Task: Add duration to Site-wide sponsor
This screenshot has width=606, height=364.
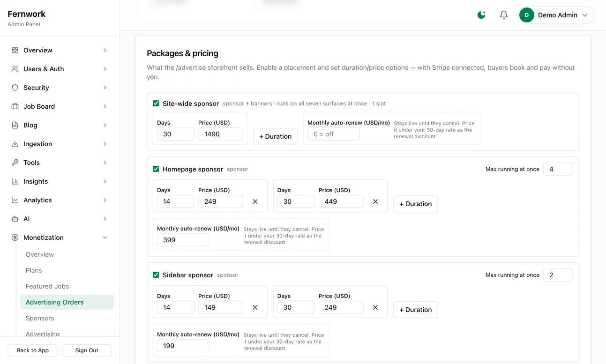Action: [275, 136]
